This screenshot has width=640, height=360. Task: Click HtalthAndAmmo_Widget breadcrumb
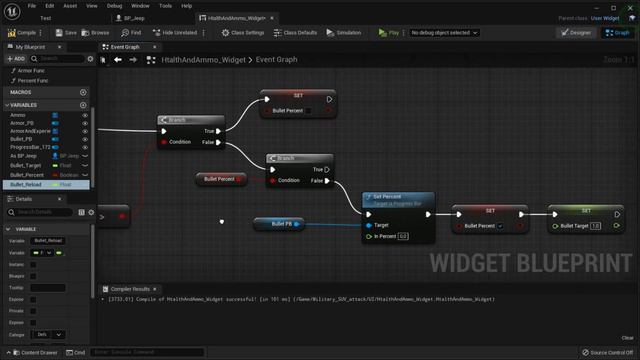tap(203, 60)
